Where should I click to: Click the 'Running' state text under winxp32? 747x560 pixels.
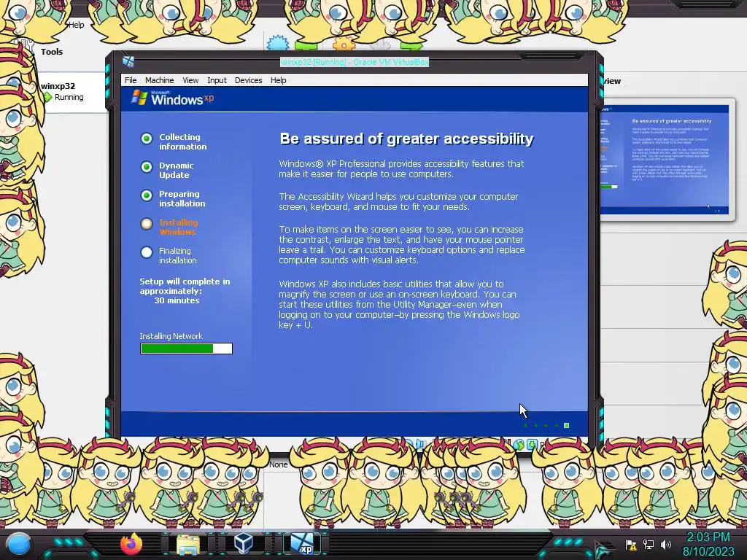pyautogui.click(x=69, y=97)
